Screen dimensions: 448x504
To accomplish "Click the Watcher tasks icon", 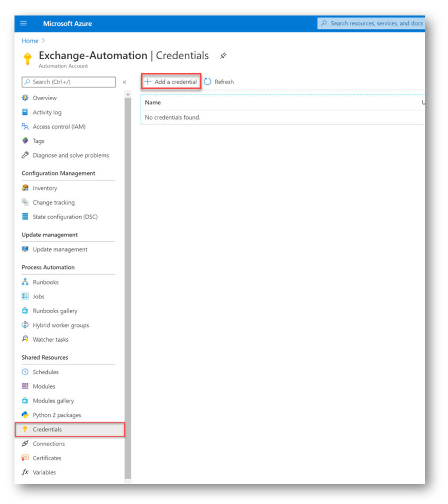I will (x=25, y=339).
